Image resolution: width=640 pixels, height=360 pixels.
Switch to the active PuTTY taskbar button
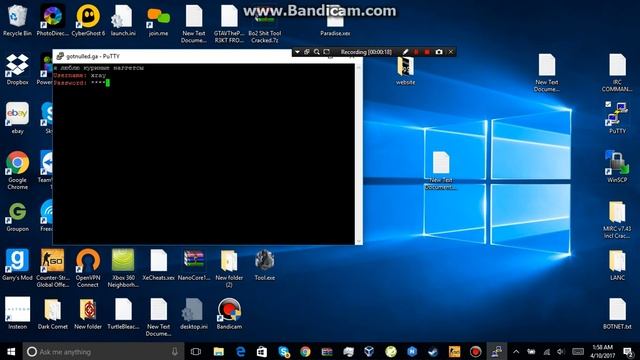pos(496,351)
